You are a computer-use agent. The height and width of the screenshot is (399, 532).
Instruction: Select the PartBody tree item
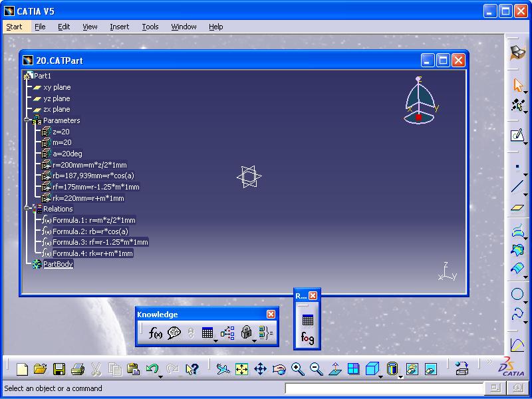click(58, 264)
